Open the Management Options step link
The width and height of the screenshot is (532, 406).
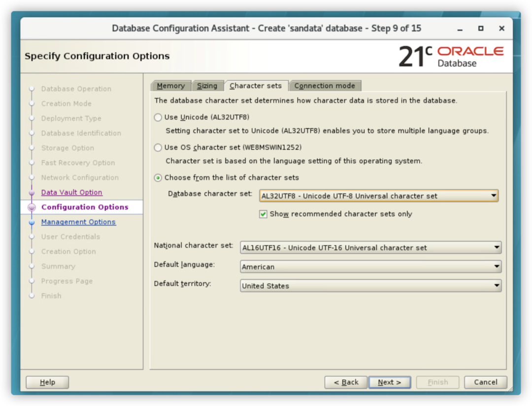click(x=78, y=222)
